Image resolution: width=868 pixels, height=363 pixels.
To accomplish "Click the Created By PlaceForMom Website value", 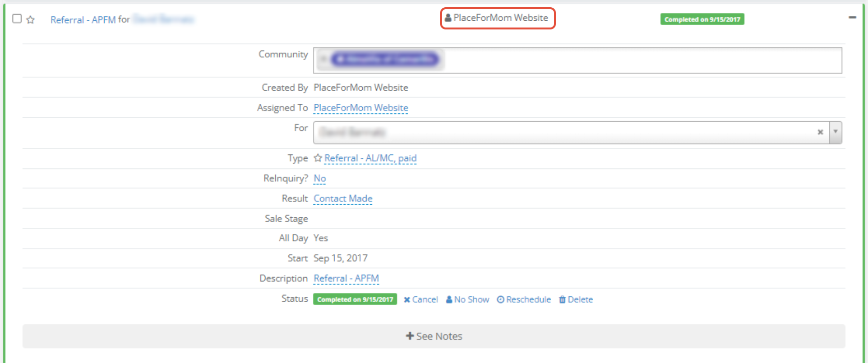I will [x=361, y=87].
